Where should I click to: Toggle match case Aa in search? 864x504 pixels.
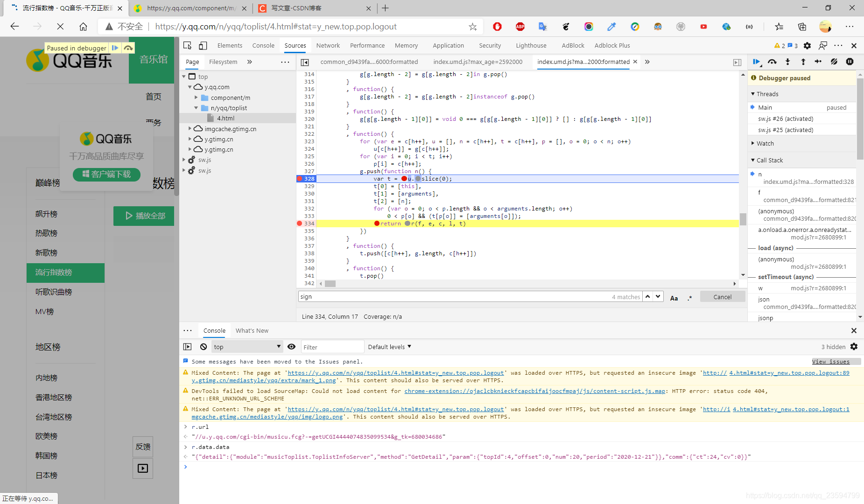click(674, 298)
